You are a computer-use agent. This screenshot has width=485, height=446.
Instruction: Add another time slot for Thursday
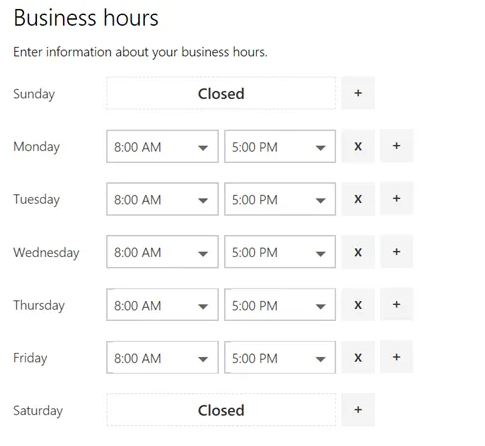(396, 304)
